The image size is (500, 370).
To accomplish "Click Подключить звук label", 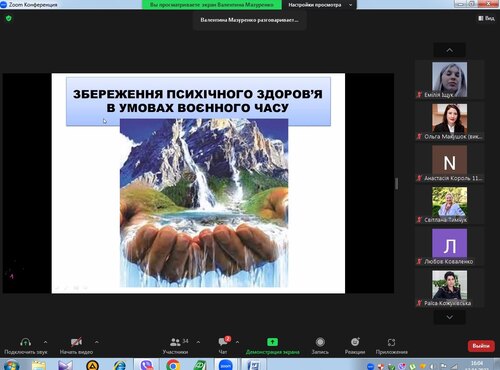I will pyautogui.click(x=26, y=352).
